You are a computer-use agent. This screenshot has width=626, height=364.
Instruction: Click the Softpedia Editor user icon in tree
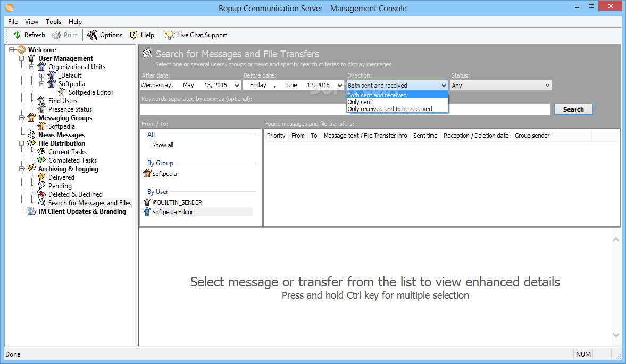62,92
